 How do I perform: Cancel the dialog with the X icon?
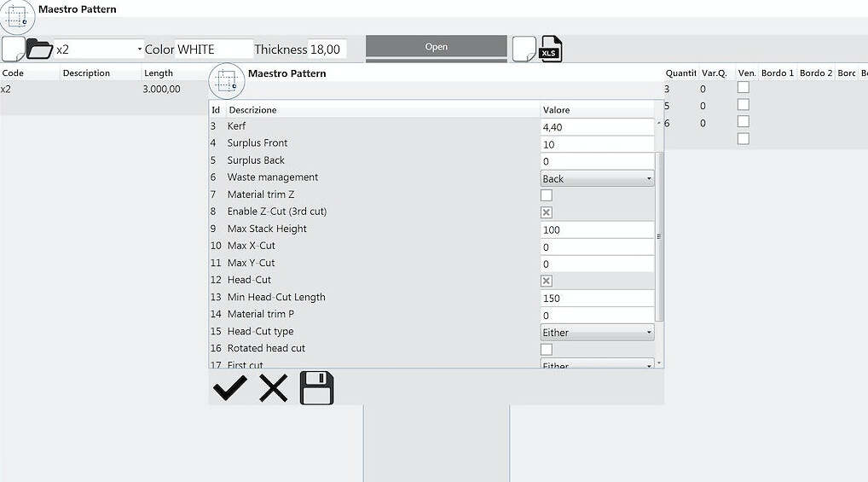[274, 388]
